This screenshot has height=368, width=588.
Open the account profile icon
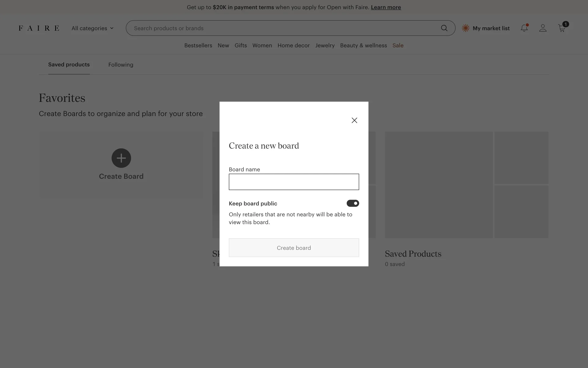click(x=543, y=28)
